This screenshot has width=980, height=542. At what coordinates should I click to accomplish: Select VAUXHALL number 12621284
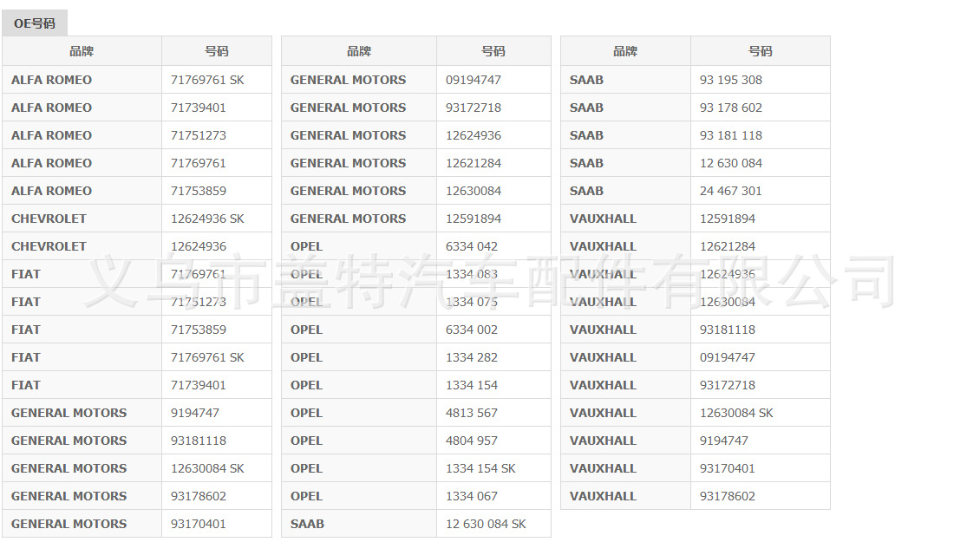728,246
